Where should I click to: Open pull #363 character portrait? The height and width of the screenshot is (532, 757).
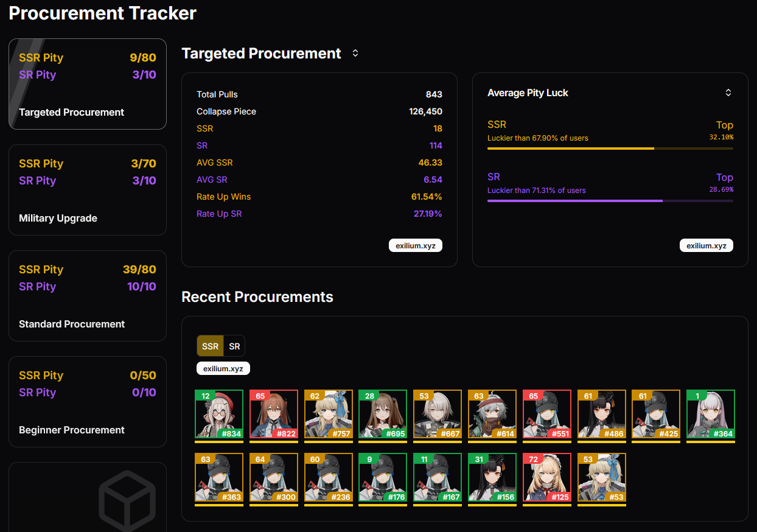click(219, 477)
